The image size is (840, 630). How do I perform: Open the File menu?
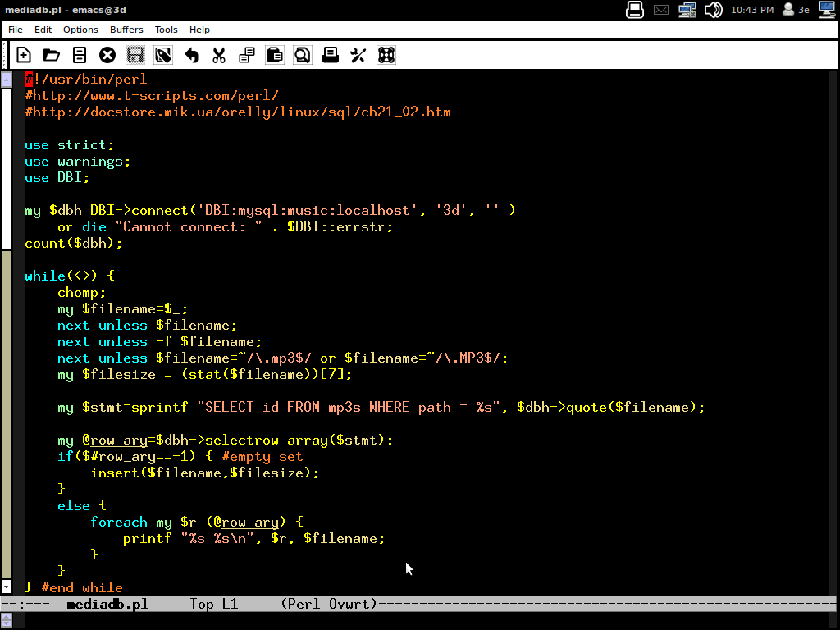(16, 30)
